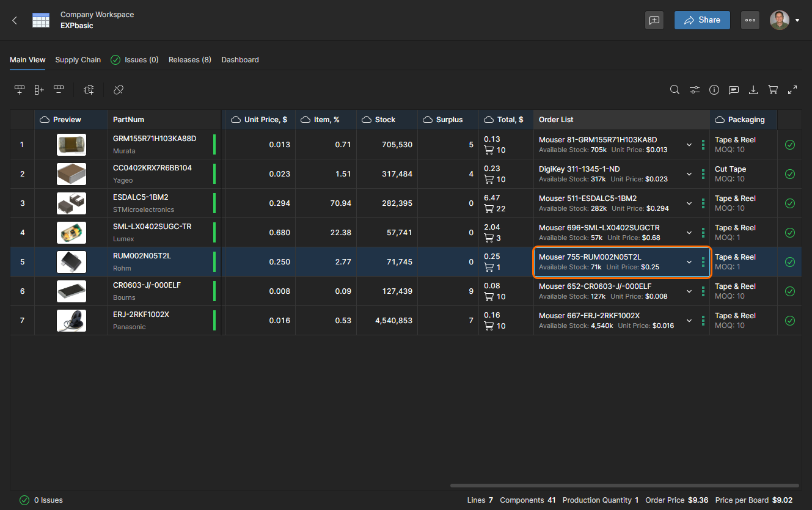Expand supplier dropdown for DigiKey 311-1345-1-ND

pos(689,174)
